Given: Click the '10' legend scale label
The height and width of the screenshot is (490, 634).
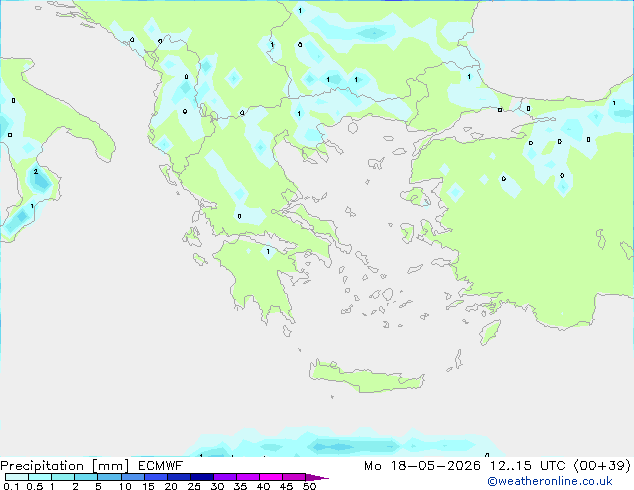Looking at the screenshot, I should tap(125, 486).
